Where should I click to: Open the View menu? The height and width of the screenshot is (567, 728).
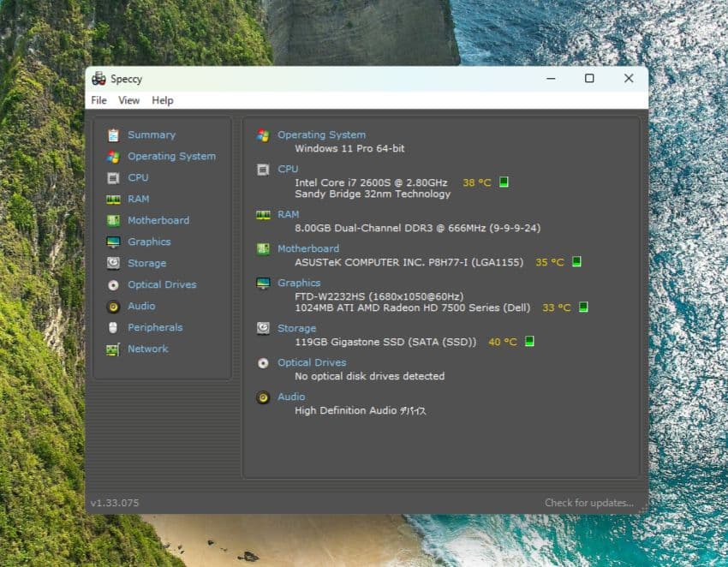point(128,100)
